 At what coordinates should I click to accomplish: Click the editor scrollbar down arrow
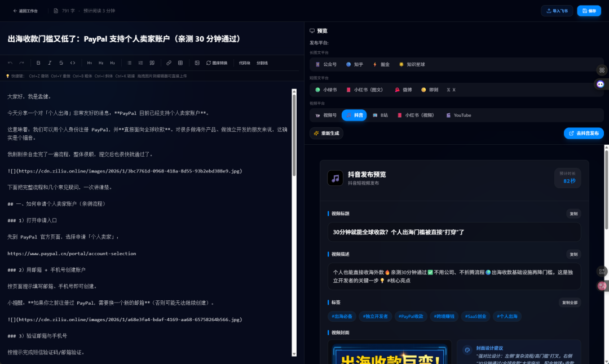pos(294,354)
